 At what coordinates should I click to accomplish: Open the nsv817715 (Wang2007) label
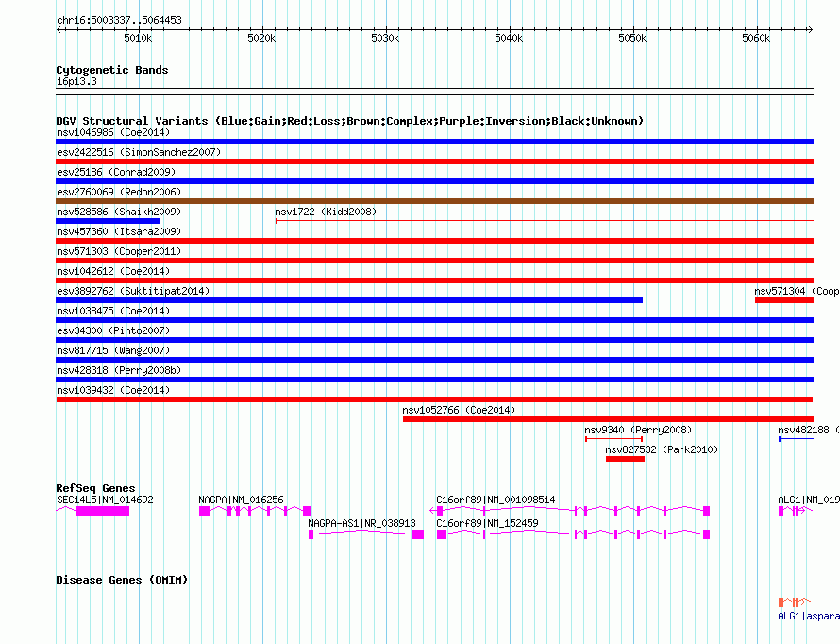point(113,350)
